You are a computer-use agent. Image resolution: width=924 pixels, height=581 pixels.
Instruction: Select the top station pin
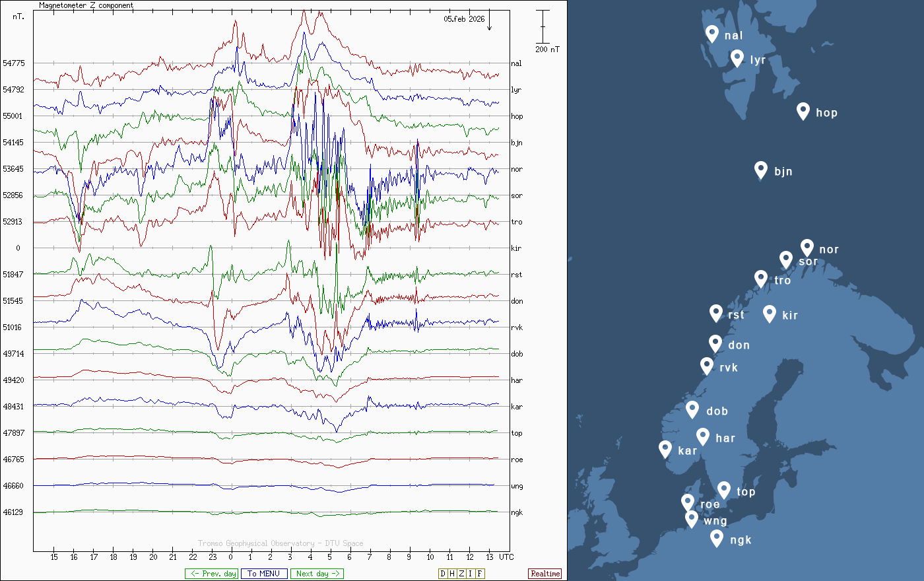(724, 490)
